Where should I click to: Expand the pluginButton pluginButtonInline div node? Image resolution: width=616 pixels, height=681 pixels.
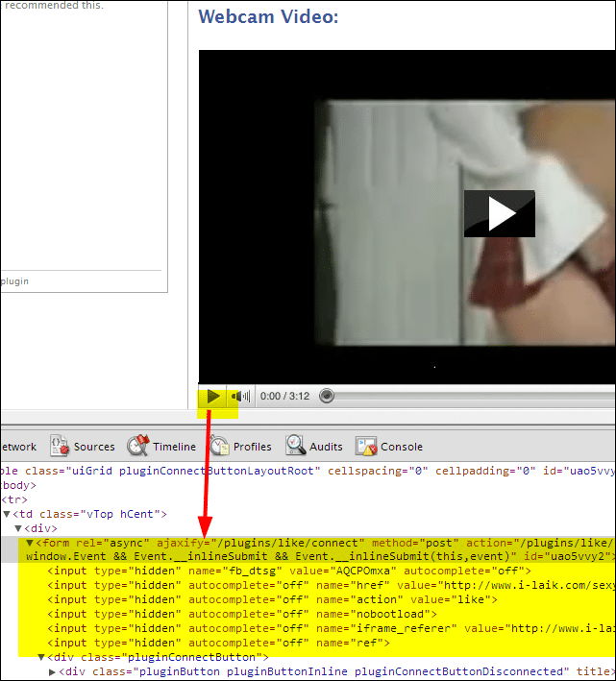pos(52,672)
